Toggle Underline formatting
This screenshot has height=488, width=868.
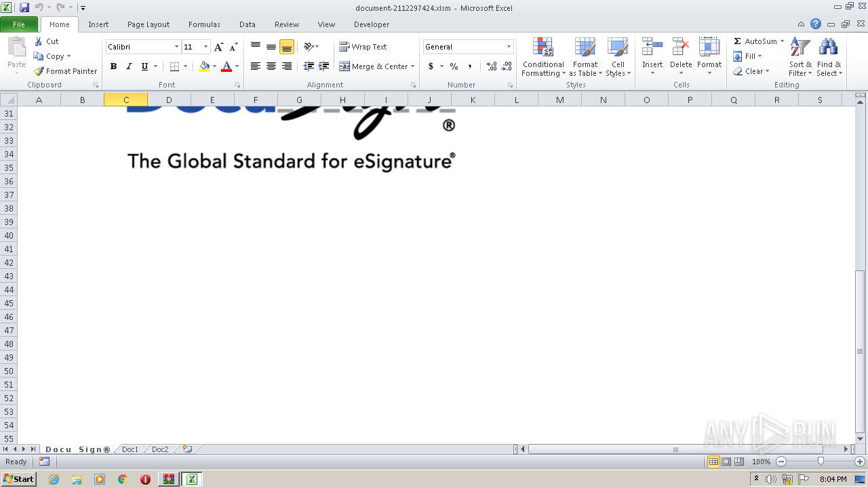click(144, 66)
